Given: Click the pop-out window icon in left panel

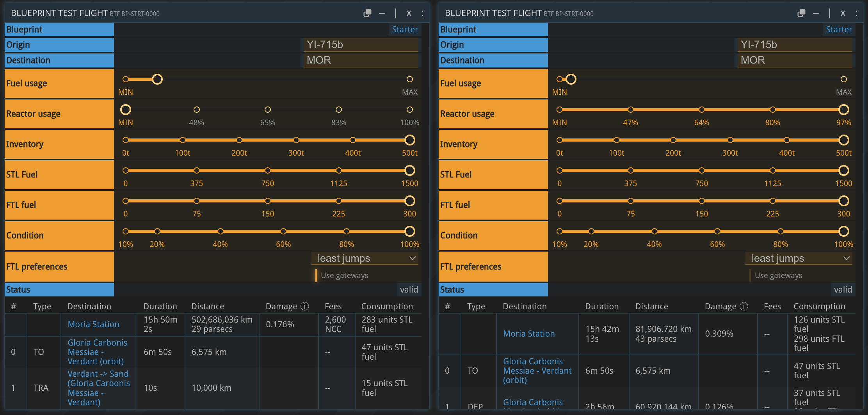Looking at the screenshot, I should click(x=367, y=13).
